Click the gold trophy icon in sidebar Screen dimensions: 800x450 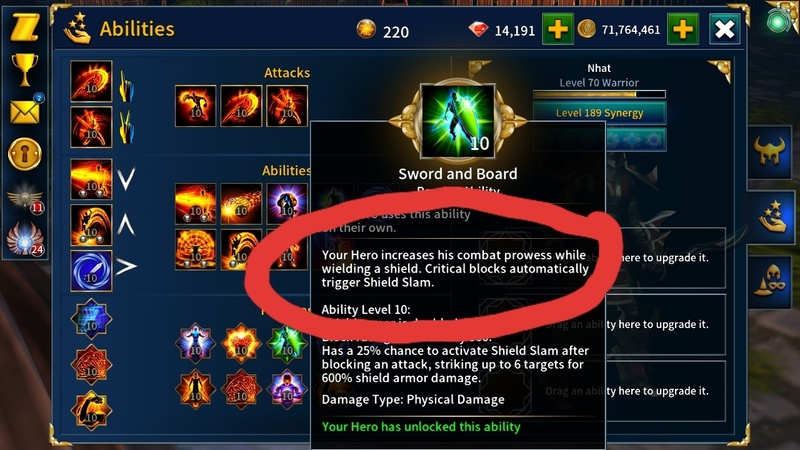coord(24,69)
